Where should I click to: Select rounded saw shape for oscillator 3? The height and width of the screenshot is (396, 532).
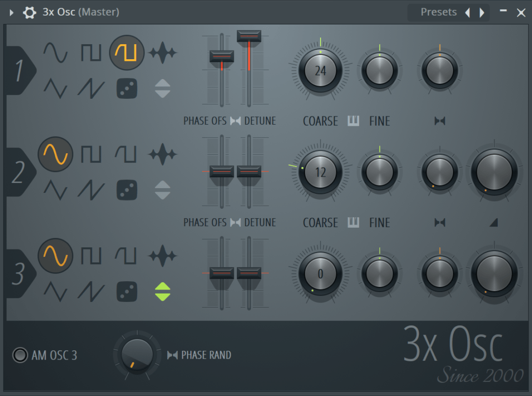tap(126, 256)
